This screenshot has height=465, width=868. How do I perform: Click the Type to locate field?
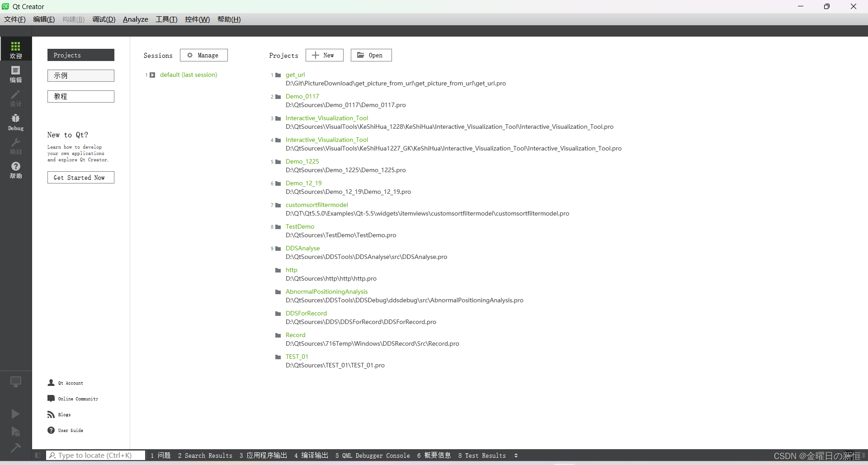click(x=96, y=456)
